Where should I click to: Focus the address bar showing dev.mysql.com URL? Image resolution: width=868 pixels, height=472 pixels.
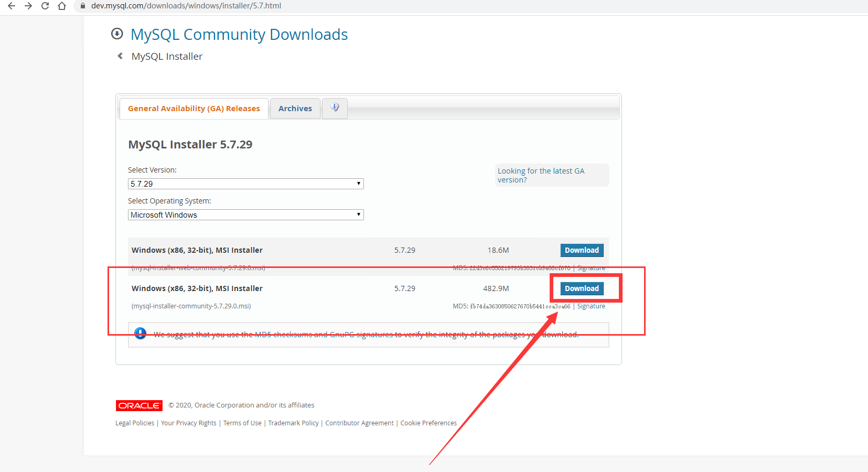(x=186, y=6)
